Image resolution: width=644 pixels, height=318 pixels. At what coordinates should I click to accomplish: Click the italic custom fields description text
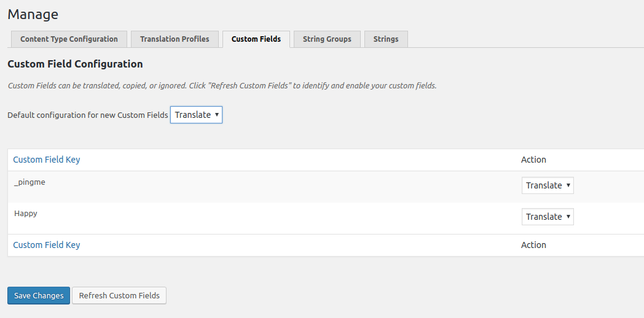tap(222, 86)
